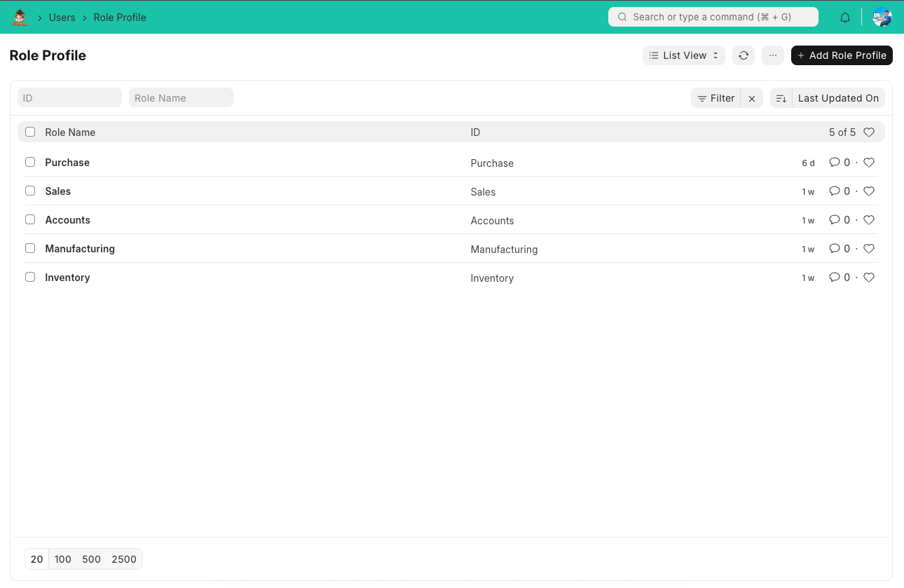Clear filters with the X icon

pyautogui.click(x=752, y=98)
